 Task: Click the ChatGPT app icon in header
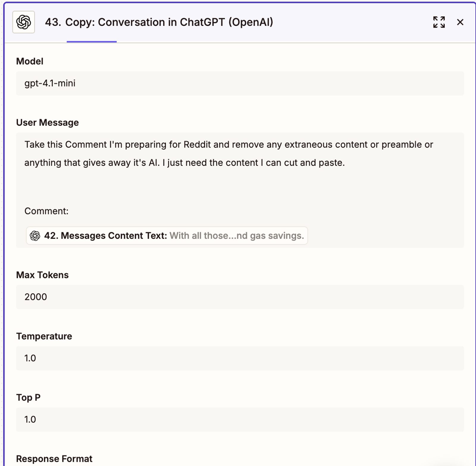tap(24, 22)
